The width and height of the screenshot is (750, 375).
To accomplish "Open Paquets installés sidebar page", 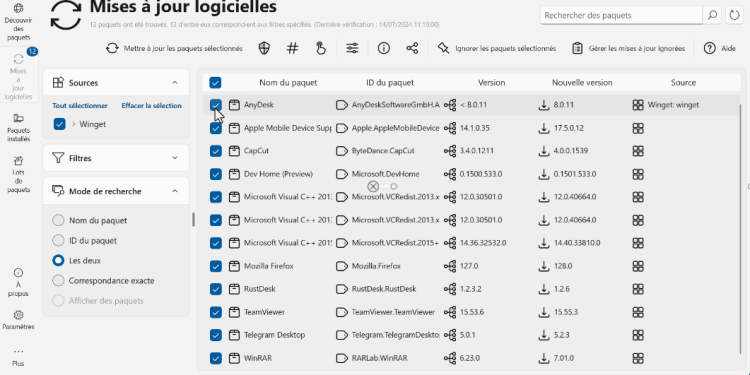I will pyautogui.click(x=19, y=128).
